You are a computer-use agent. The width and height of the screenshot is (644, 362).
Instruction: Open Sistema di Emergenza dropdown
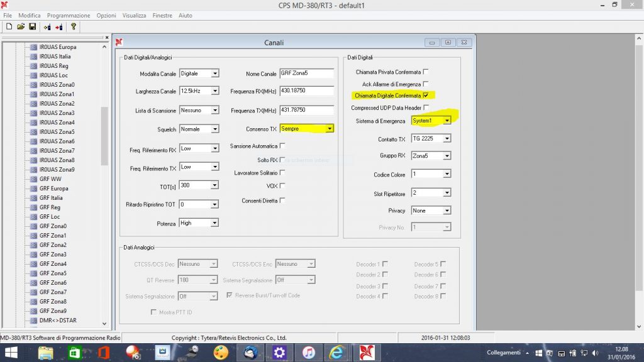[x=447, y=120]
